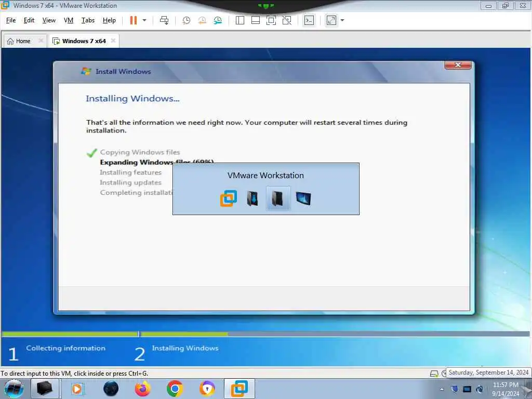Pause the virtual machine with the orange pause icon
Image resolution: width=532 pixels, height=399 pixels.
[134, 20]
